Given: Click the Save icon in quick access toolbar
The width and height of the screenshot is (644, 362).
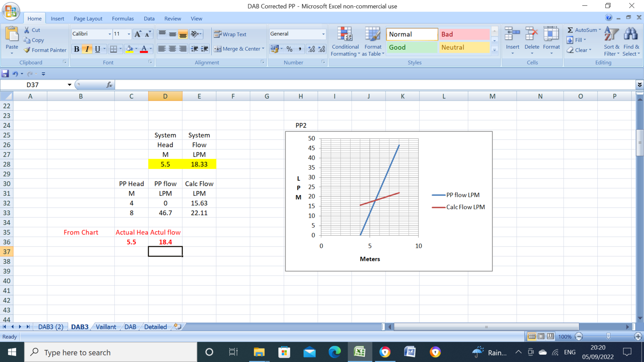Looking at the screenshot, I should pyautogui.click(x=5, y=74).
